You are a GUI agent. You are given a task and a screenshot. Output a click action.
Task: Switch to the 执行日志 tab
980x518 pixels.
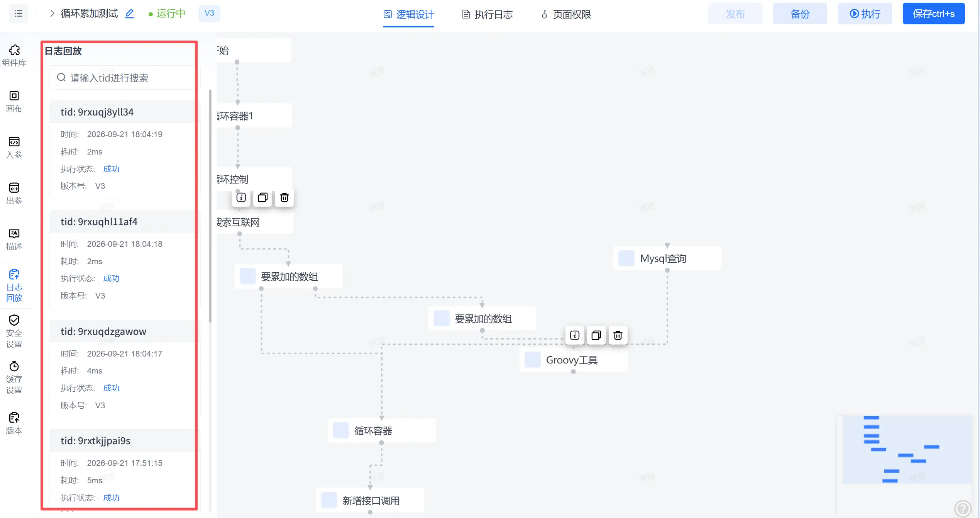[487, 14]
